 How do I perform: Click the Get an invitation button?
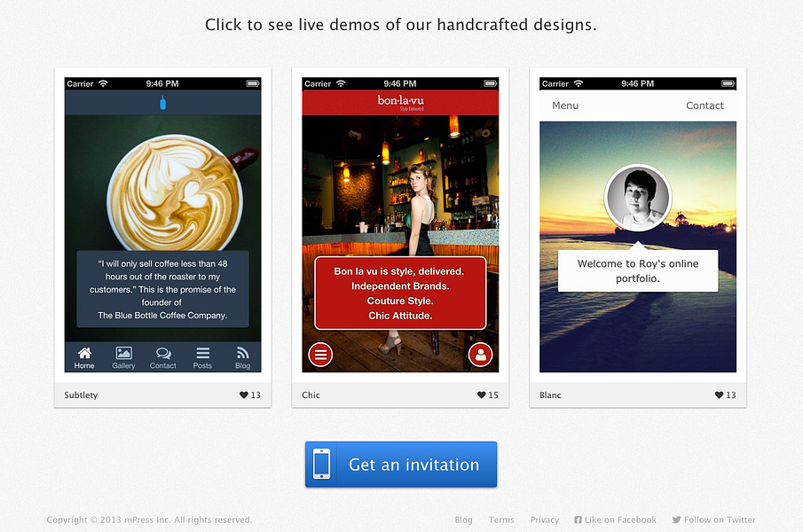pos(401,465)
